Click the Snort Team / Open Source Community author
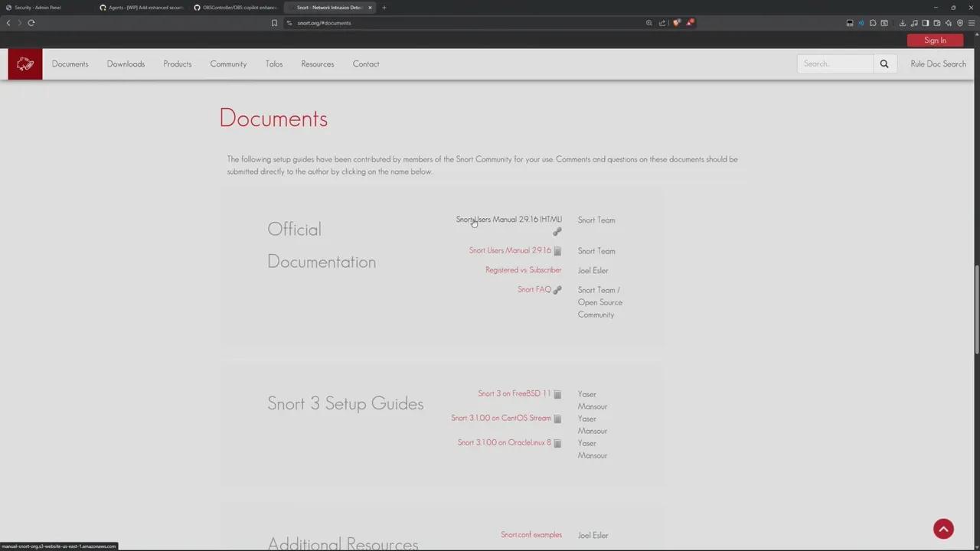Screen dimensions: 980x551 [x=600, y=302]
